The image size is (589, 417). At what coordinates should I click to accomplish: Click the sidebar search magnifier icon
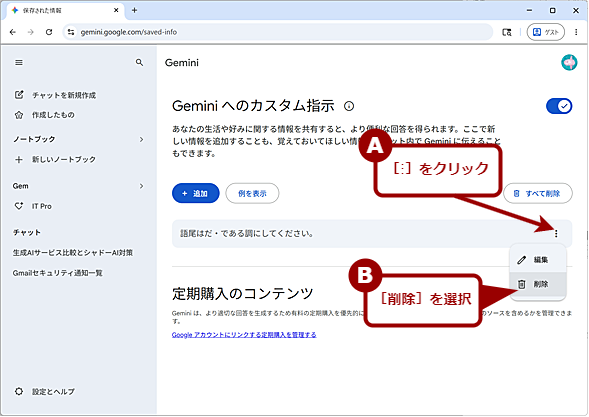click(x=139, y=62)
